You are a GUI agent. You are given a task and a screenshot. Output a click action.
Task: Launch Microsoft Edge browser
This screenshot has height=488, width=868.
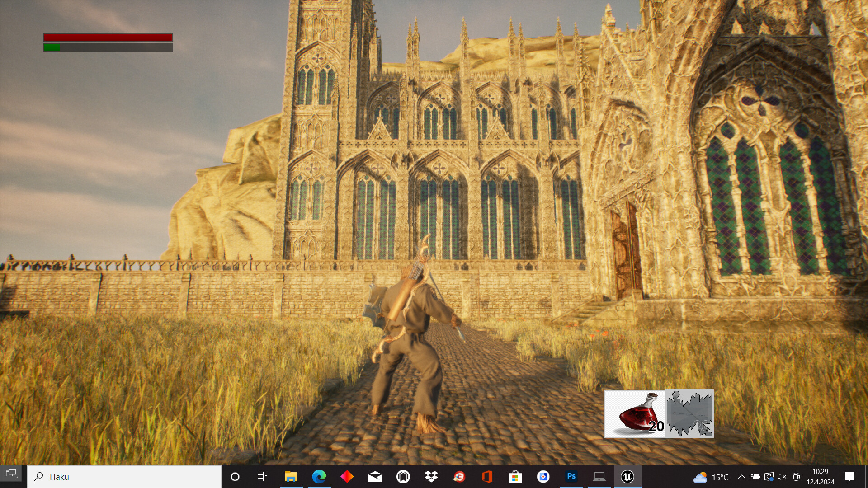[x=321, y=476]
